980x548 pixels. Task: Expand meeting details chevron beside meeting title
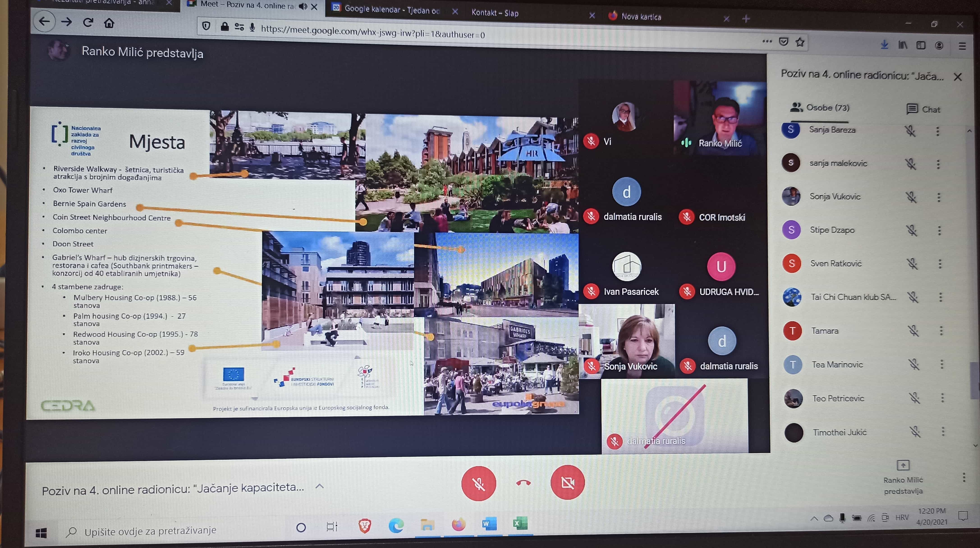point(320,486)
